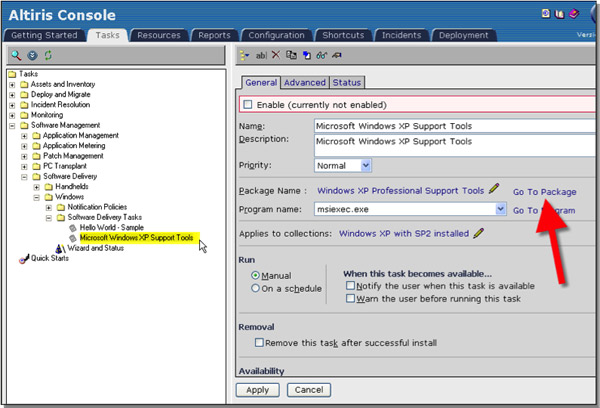
Task: Click the pencil icon next to the collections value
Action: pyautogui.click(x=478, y=233)
